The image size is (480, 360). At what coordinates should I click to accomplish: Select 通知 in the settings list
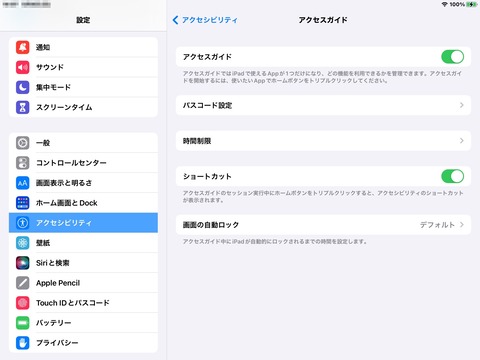(83, 47)
